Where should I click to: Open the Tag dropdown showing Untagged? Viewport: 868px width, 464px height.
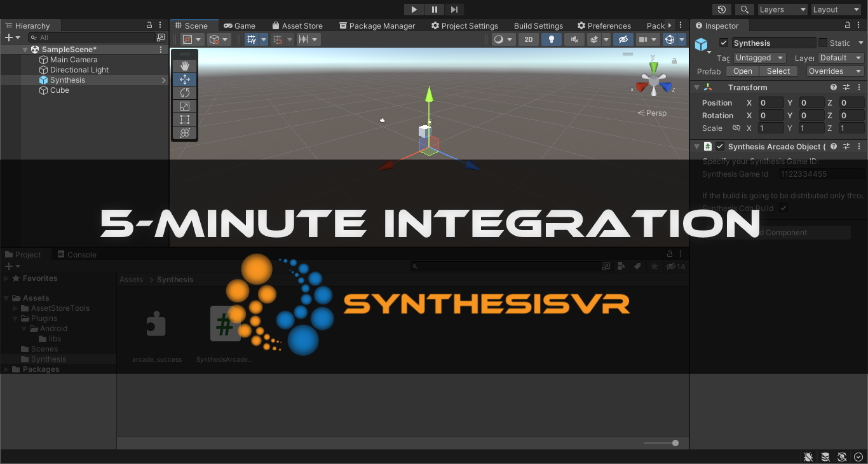point(760,58)
